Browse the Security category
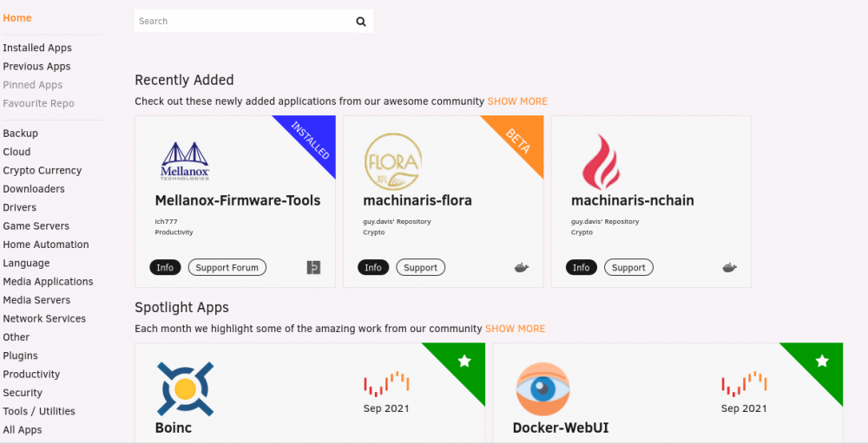The image size is (868, 444). tap(23, 393)
